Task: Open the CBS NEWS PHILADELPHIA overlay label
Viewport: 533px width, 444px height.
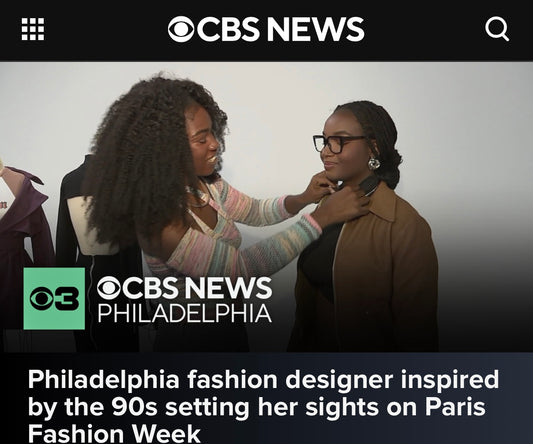Action: tap(184, 300)
